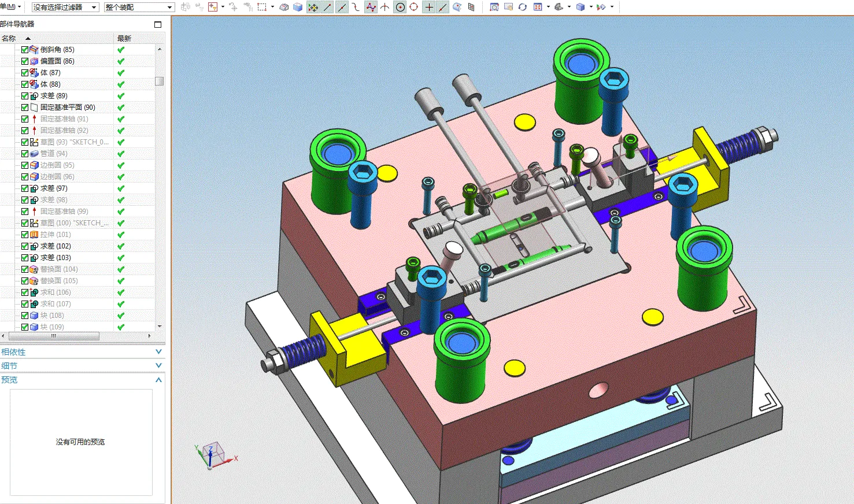The image size is (854, 504).
Task: Select the 求差 (102) feature row
Action: (77, 246)
